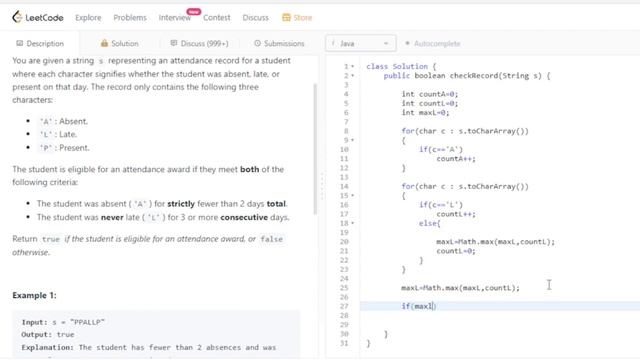Screen dimensions: 640x360
Task: Collapse the code fold at line 9
Action: pos(353,140)
